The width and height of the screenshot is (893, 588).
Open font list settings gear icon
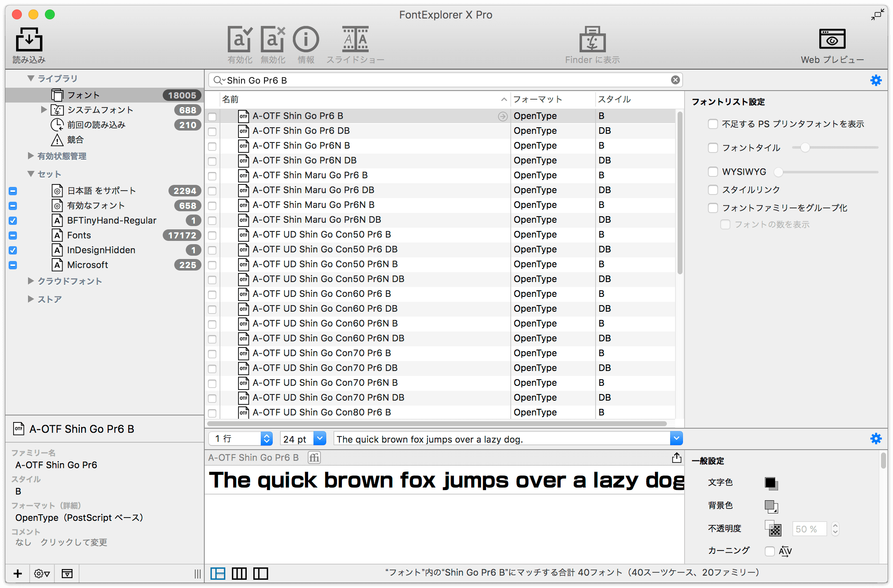pyautogui.click(x=876, y=80)
